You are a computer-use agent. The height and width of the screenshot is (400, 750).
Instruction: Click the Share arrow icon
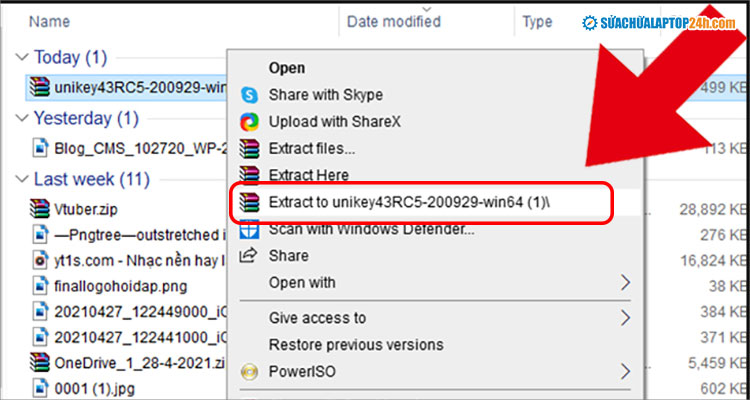[250, 256]
